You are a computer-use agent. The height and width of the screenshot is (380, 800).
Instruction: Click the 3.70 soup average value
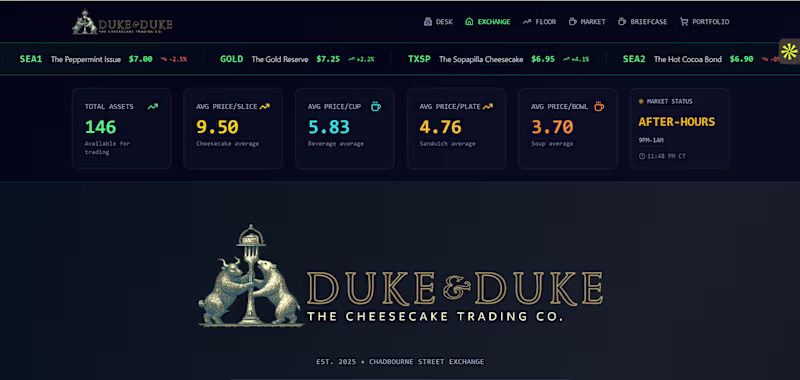click(552, 126)
